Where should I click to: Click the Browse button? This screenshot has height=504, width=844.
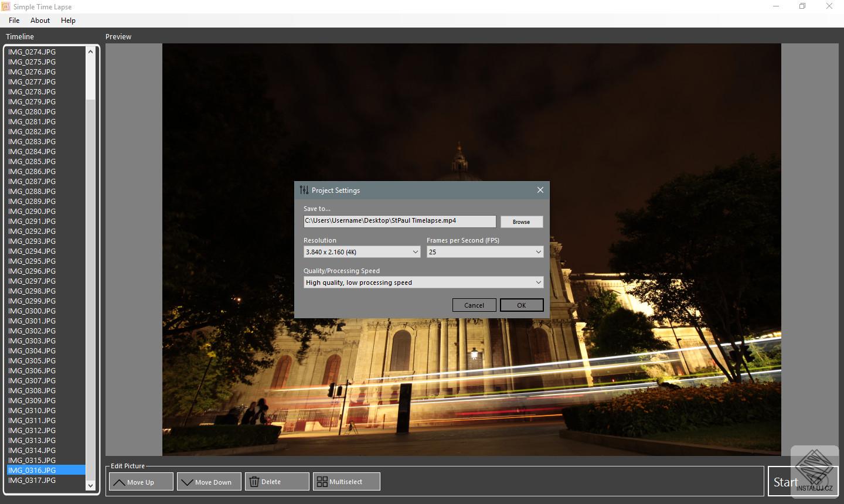coord(522,222)
